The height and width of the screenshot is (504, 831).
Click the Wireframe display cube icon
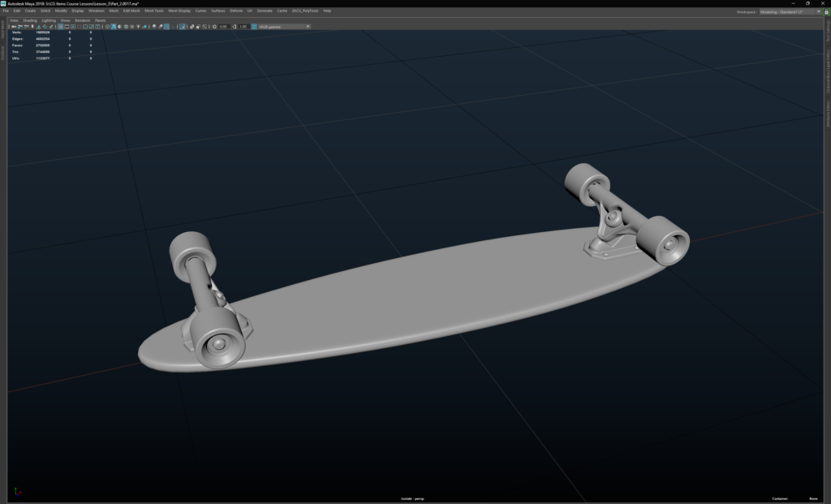108,27
